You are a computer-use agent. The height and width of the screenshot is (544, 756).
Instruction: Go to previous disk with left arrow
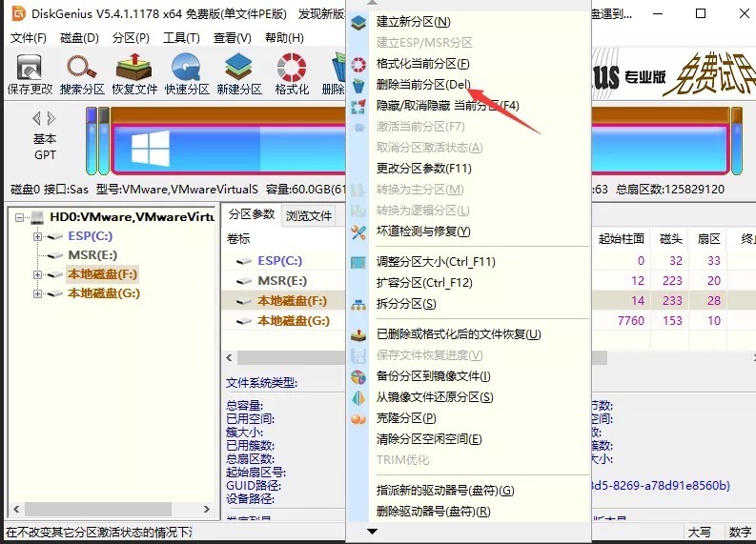pos(37,118)
